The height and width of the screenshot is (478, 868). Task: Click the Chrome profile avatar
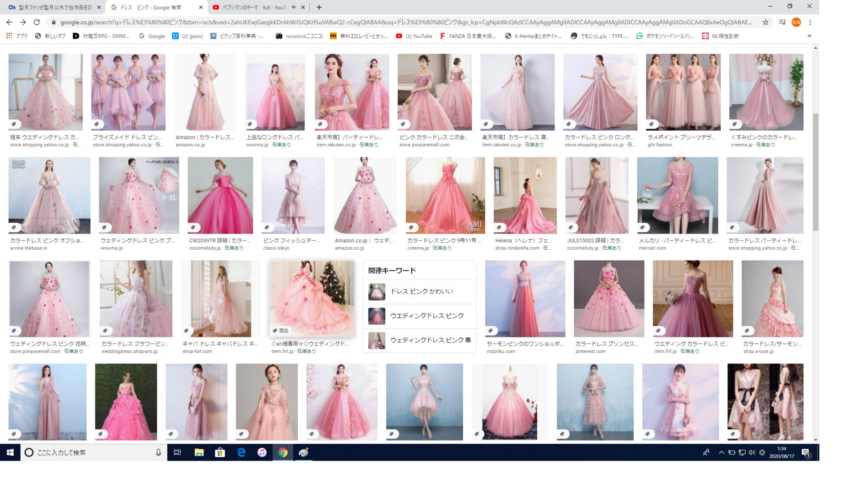pyautogui.click(x=796, y=22)
